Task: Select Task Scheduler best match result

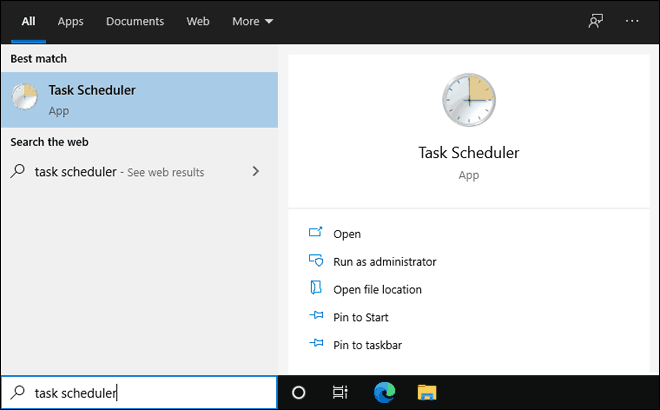Action: click(x=139, y=100)
